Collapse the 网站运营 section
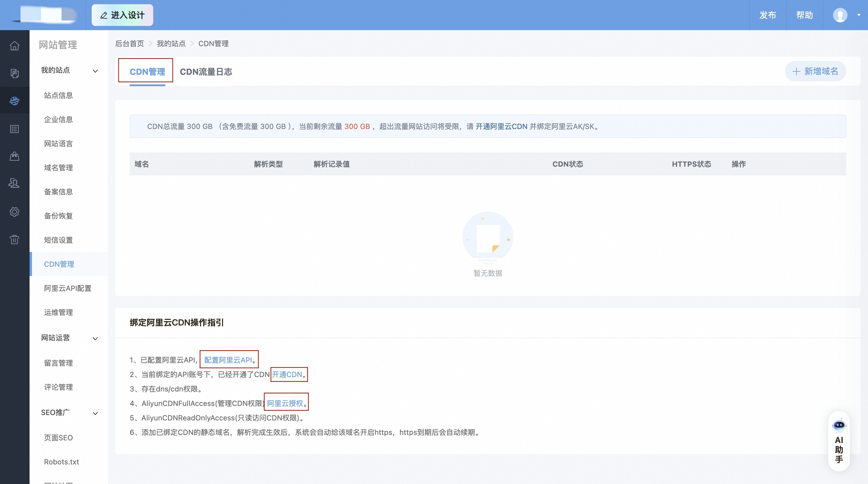 pos(95,338)
